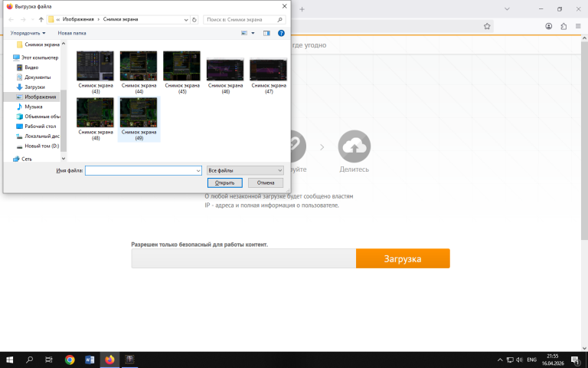Show hidden tray icons chevron
This screenshot has height=368, width=588.
pos(500,360)
